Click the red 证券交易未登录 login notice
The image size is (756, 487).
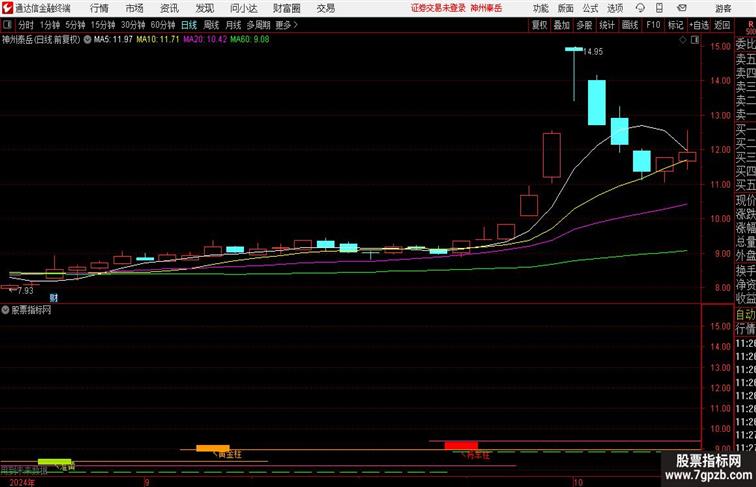click(438, 8)
